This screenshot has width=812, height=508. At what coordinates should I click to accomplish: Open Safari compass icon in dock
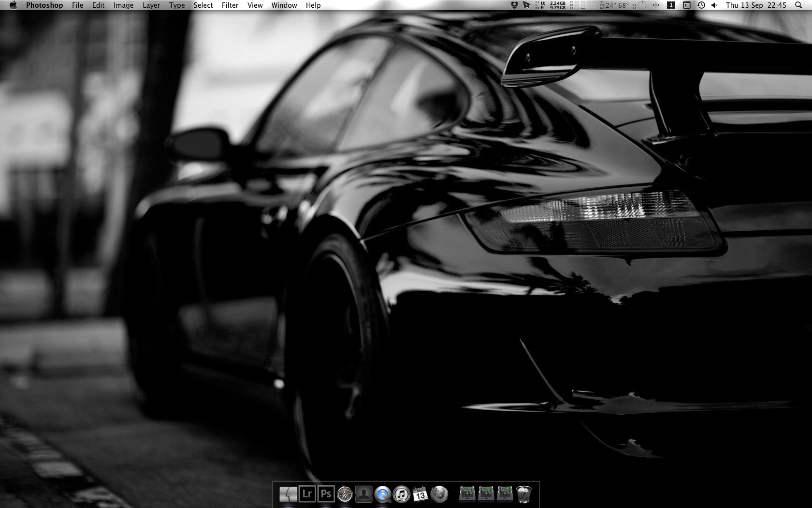click(x=345, y=494)
